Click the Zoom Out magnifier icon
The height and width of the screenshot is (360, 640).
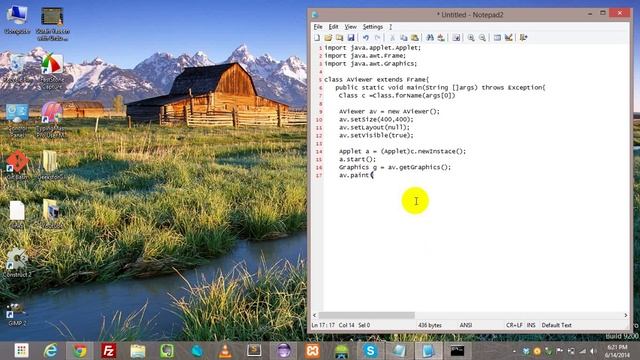click(x=482, y=38)
